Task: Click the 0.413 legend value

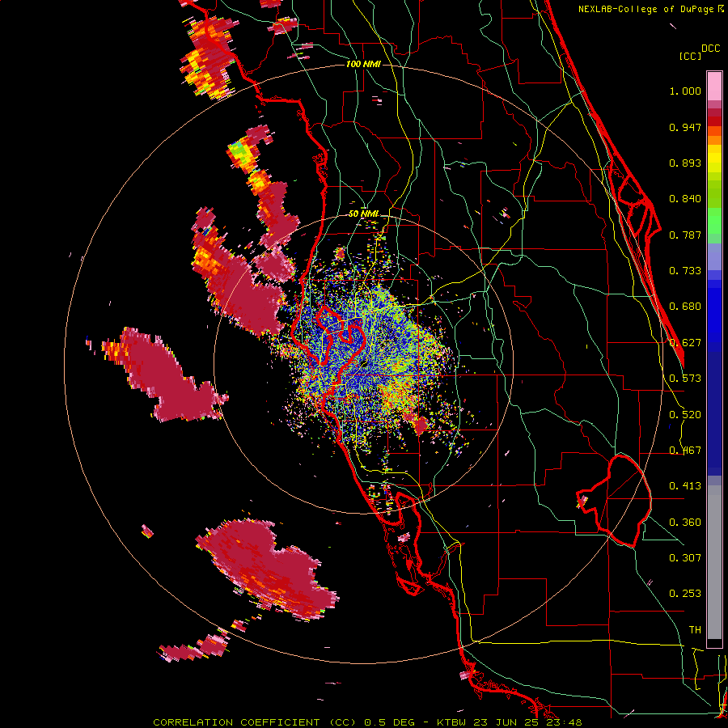Action: click(x=685, y=486)
